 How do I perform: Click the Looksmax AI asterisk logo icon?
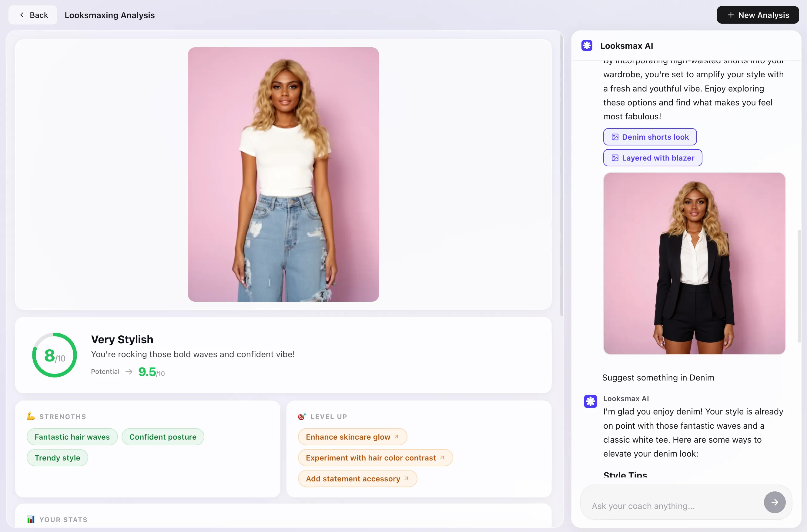(587, 45)
